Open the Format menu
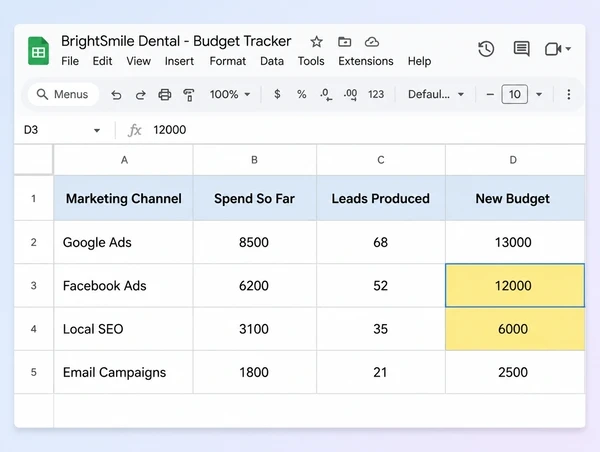 pos(228,61)
